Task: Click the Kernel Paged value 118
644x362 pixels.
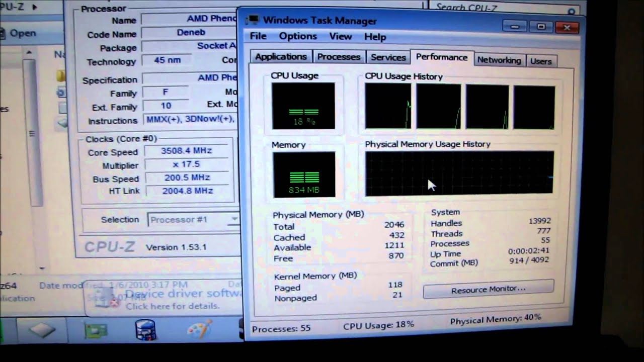Action: pyautogui.click(x=395, y=285)
